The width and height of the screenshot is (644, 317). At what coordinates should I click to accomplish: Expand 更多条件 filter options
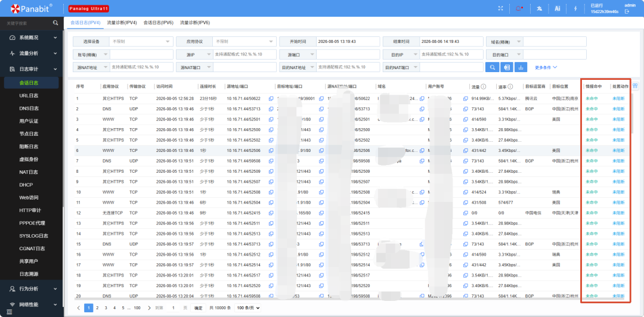pos(546,67)
